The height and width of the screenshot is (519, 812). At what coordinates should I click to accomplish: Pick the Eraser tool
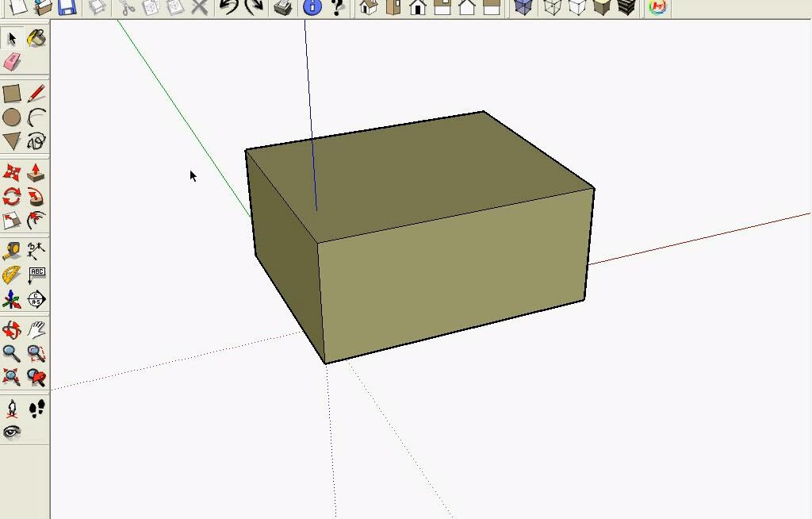[x=12, y=62]
